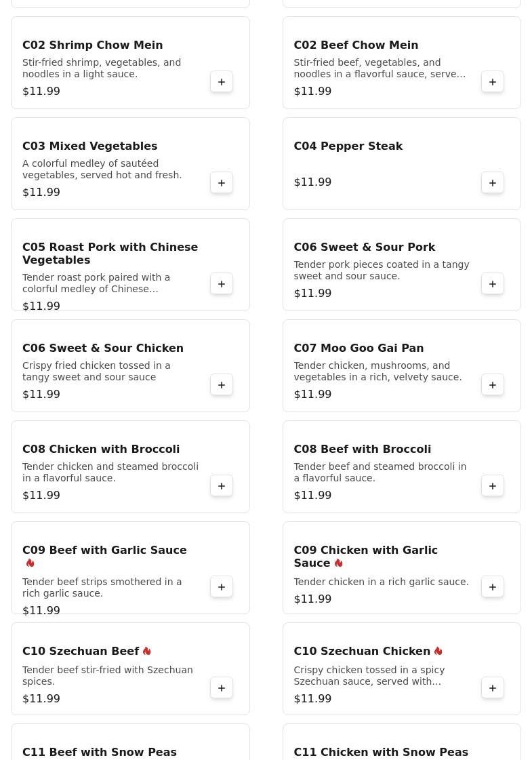
Task: Add C06 Sweet & Sour Pork plus icon
Action: (x=492, y=284)
